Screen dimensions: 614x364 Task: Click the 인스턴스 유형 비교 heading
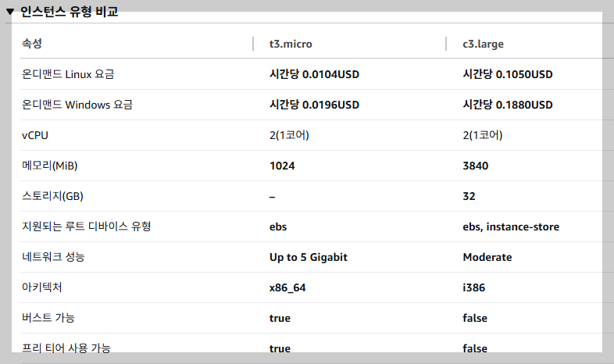(x=70, y=12)
